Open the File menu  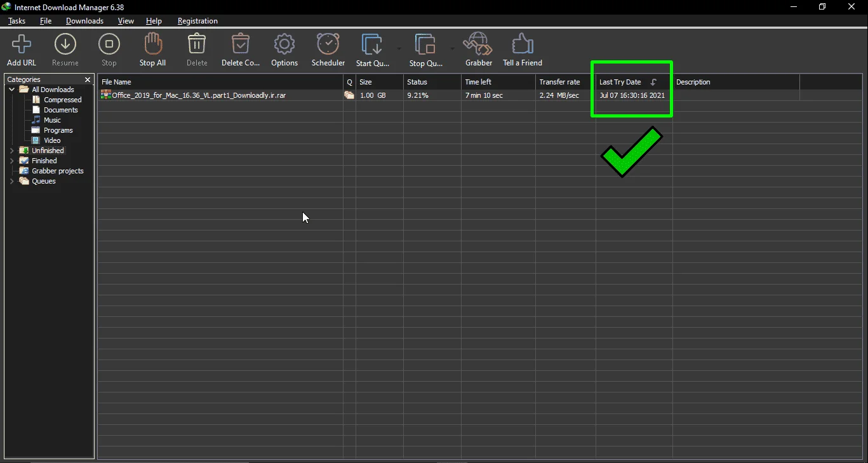point(46,21)
